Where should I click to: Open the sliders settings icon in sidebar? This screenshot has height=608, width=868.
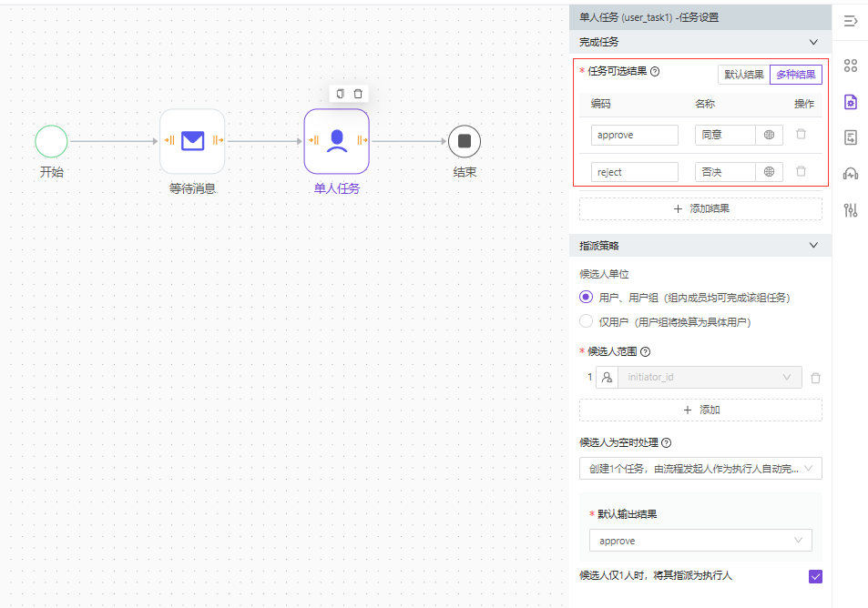tap(851, 210)
